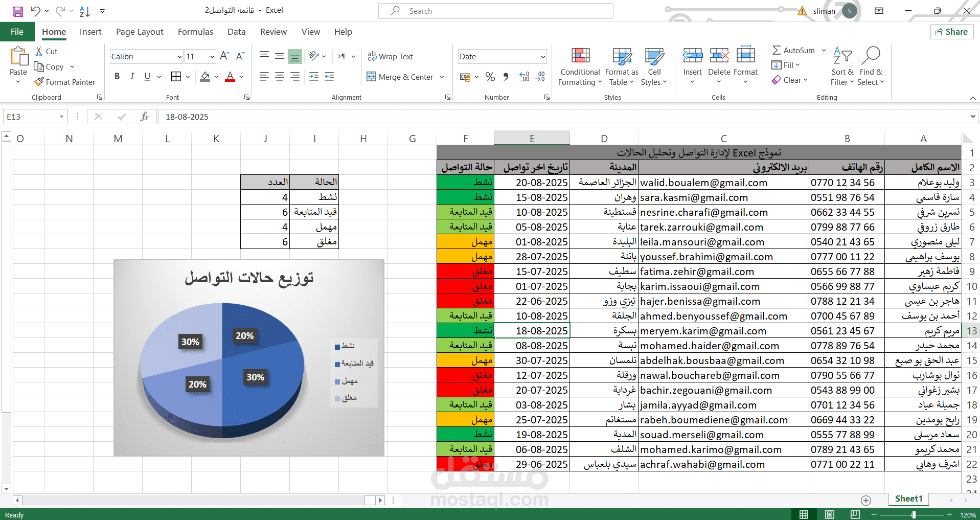Click the Sort A to Z quick access icon
Viewport: 980px width, 520px height.
(x=85, y=11)
